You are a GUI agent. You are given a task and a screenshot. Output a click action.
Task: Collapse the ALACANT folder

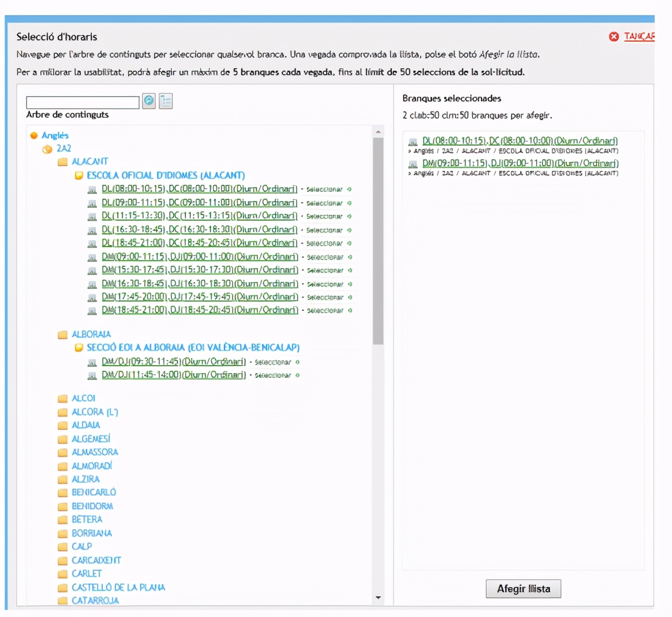click(x=63, y=162)
